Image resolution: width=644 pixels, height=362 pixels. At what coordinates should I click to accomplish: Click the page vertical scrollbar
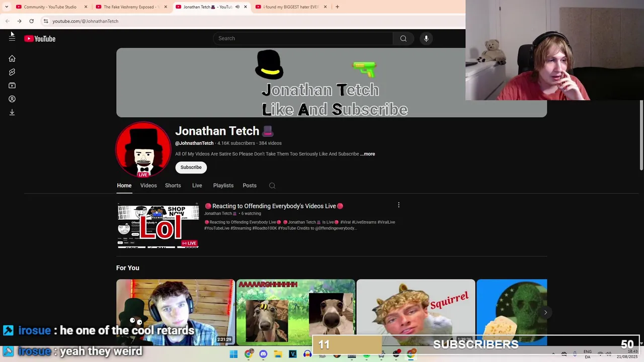641,136
